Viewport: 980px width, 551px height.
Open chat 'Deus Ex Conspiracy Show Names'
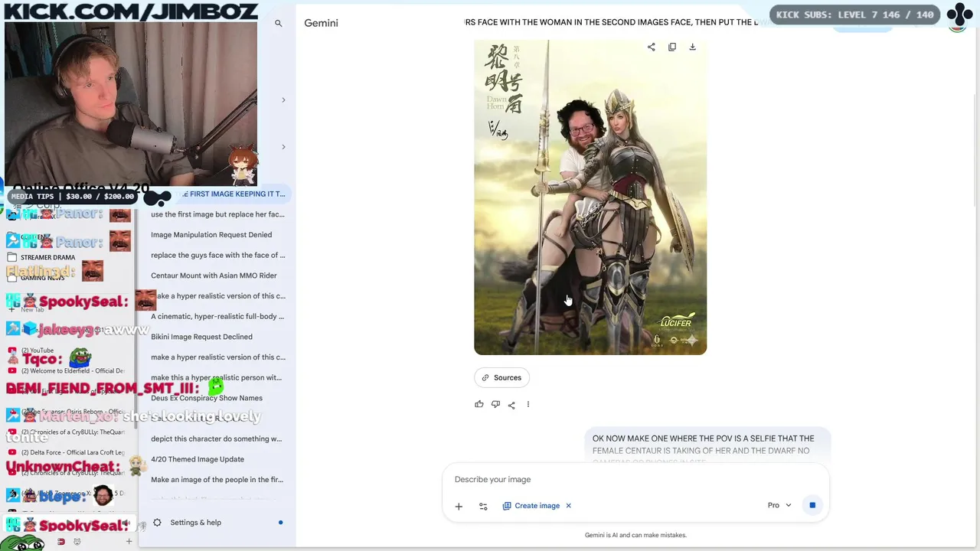pyautogui.click(x=207, y=398)
